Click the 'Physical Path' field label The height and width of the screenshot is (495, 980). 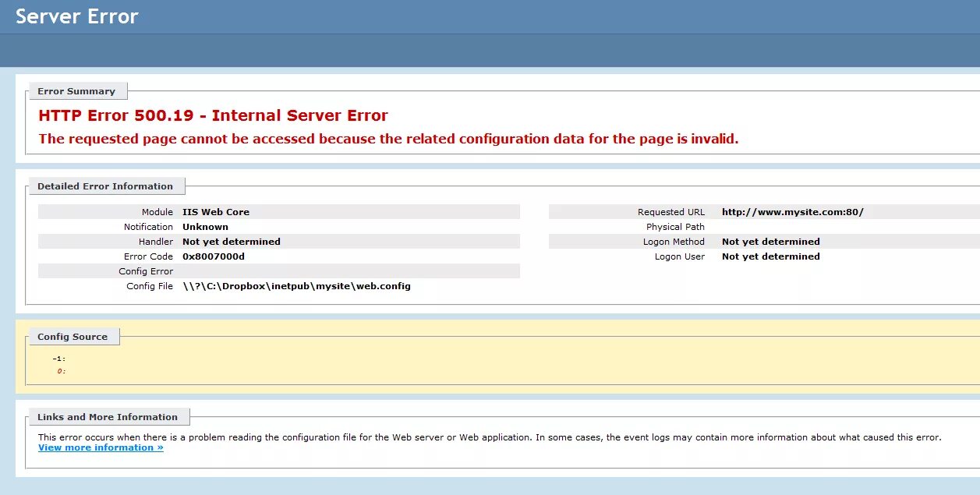click(675, 227)
